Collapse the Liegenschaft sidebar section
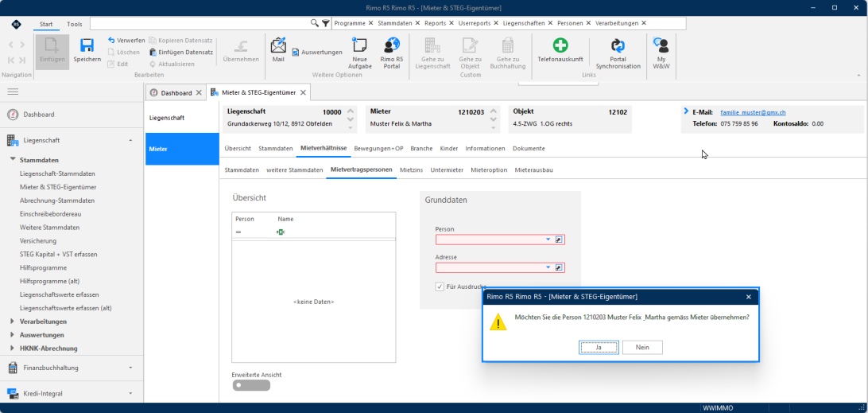This screenshot has height=413, width=868. (x=130, y=141)
